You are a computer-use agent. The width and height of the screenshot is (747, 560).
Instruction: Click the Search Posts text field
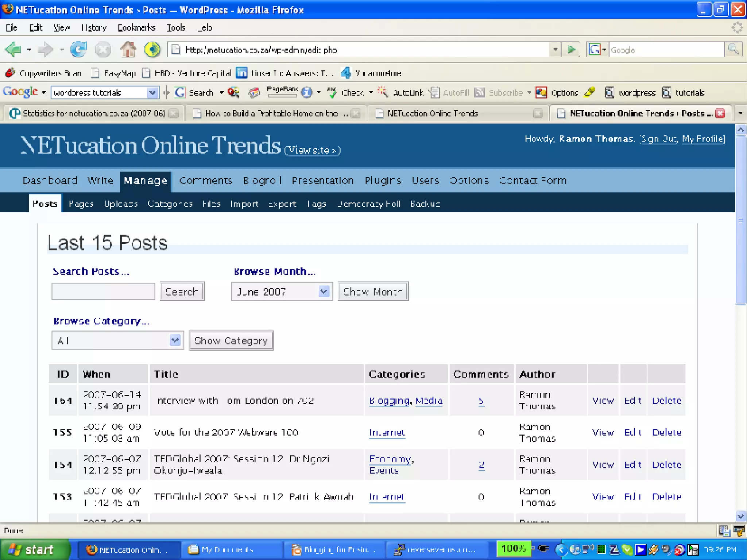point(103,291)
